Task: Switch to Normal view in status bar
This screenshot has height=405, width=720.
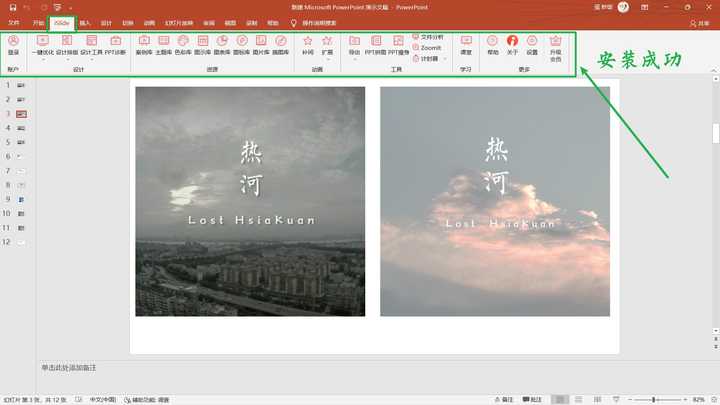Action: tap(560, 399)
